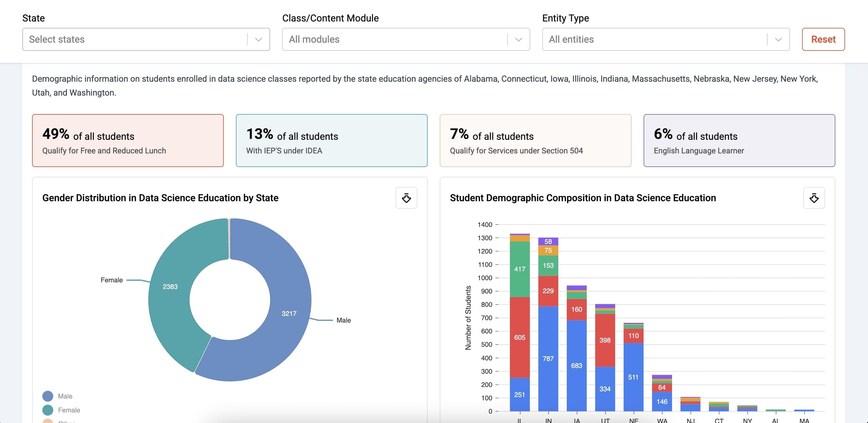Click the red 605 segment in IL bar
The width and height of the screenshot is (868, 423).
[x=519, y=337]
